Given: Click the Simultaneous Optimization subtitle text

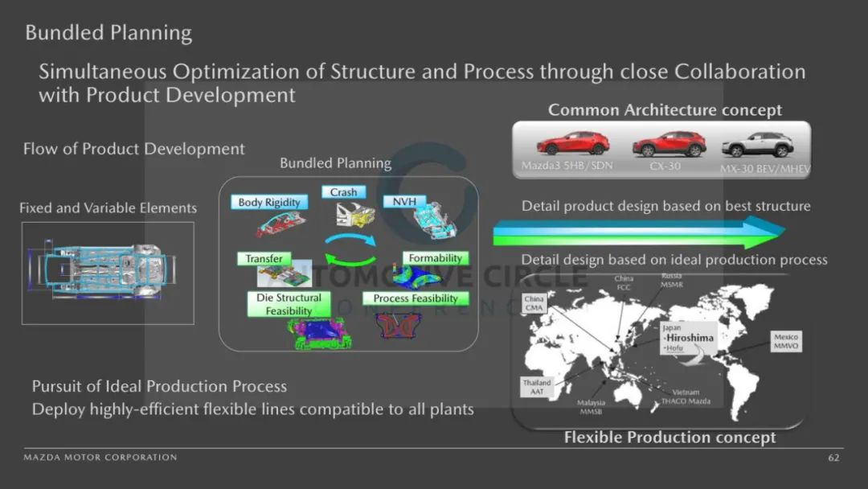Looking at the screenshot, I should tap(423, 83).
